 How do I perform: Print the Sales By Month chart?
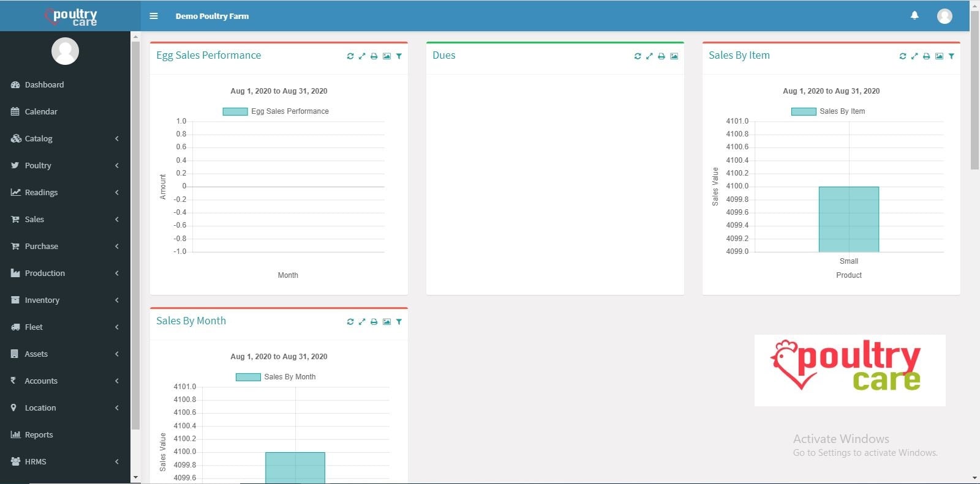[x=374, y=322]
